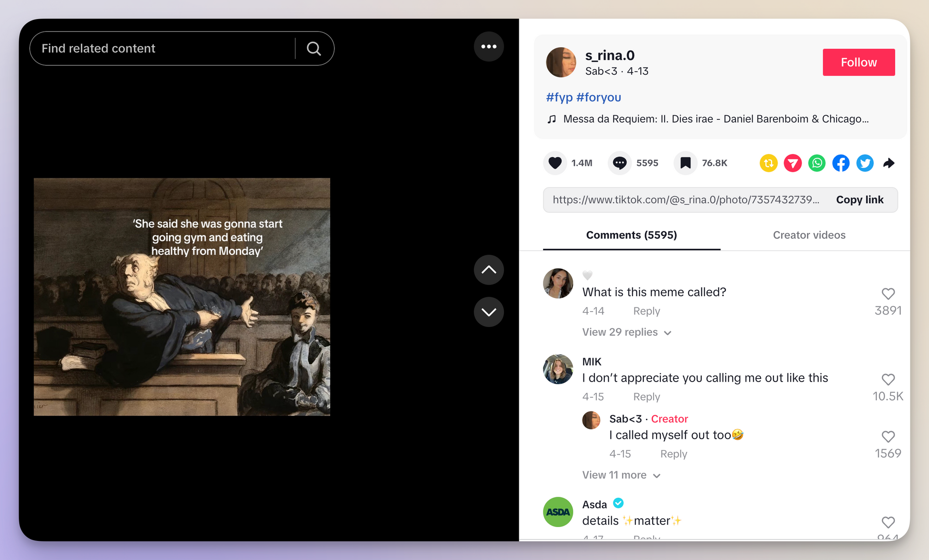Share via WhatsApp icon
Image resolution: width=929 pixels, height=560 pixels.
817,162
